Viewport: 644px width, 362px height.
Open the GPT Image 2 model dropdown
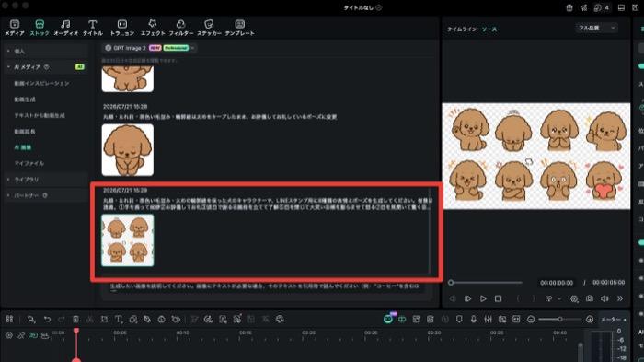pyautogui.click(x=150, y=48)
